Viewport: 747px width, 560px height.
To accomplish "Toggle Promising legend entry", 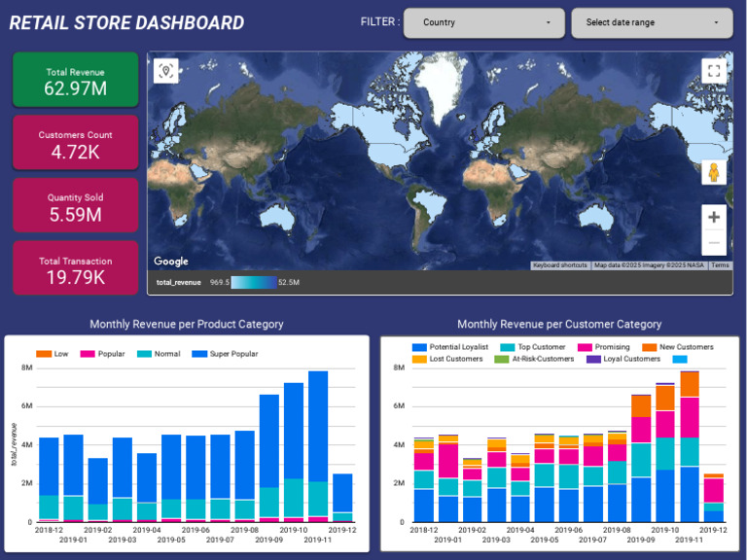I will (x=604, y=347).
